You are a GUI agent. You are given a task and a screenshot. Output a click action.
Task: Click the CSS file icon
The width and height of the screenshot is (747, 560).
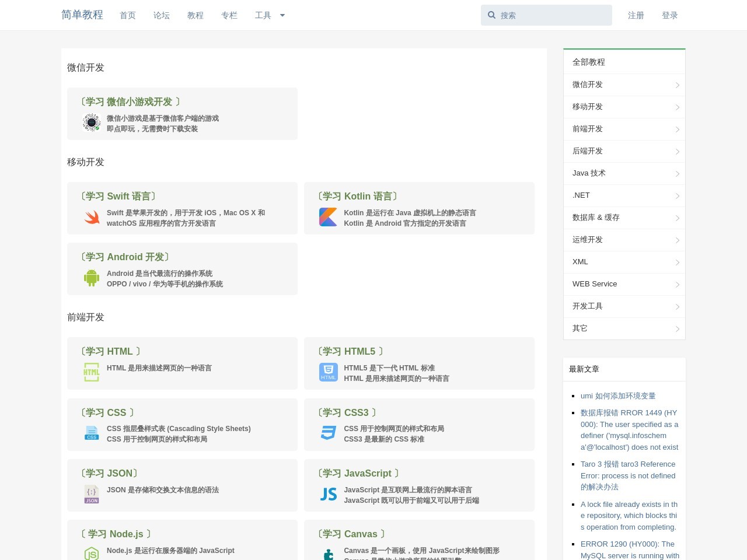pos(92,433)
